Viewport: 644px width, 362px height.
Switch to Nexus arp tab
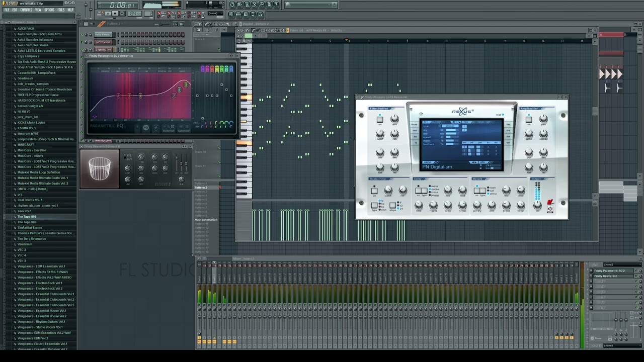(414, 136)
